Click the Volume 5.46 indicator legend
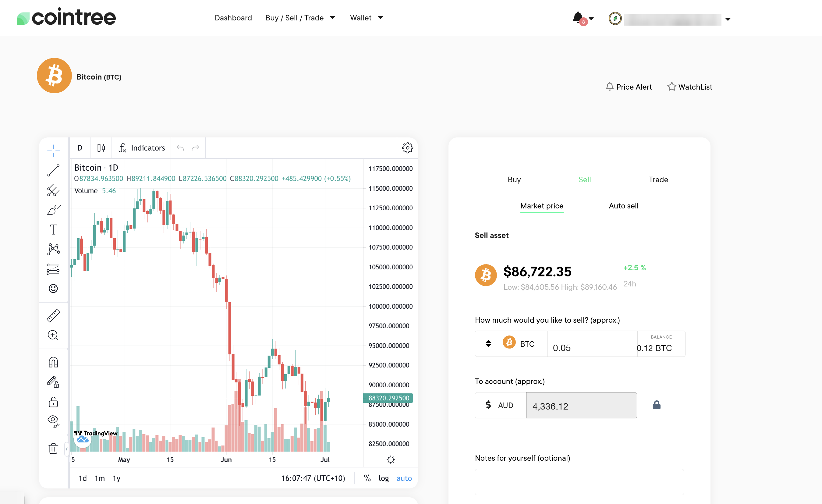The height and width of the screenshot is (504, 822). [x=95, y=191]
